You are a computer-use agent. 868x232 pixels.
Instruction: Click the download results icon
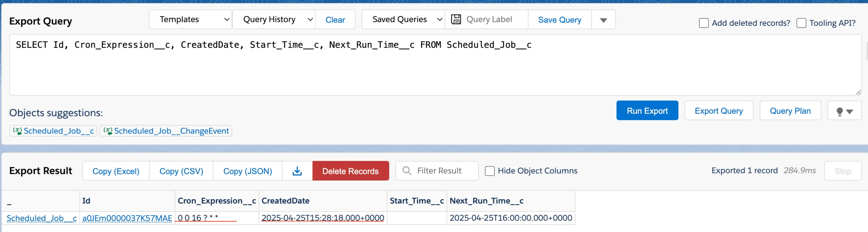(297, 171)
